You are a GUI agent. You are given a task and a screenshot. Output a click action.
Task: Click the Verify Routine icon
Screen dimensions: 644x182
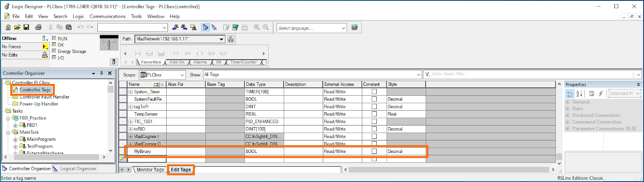[226, 27]
